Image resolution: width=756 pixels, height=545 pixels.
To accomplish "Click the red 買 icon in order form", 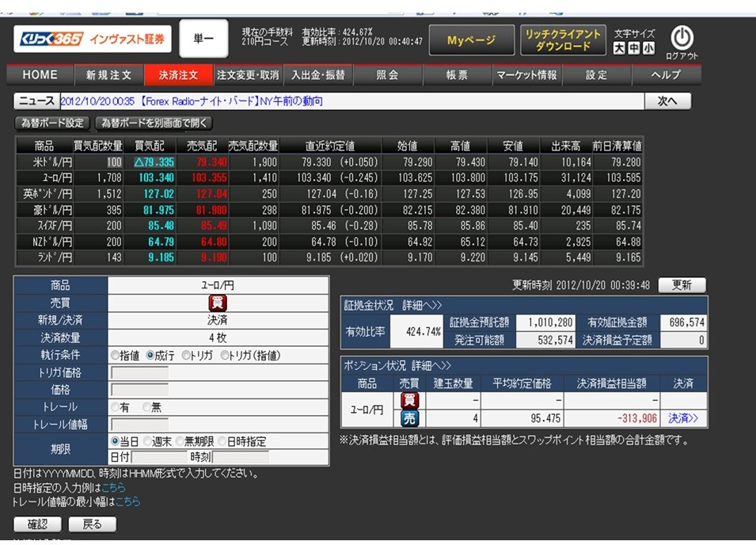I will 218,303.
